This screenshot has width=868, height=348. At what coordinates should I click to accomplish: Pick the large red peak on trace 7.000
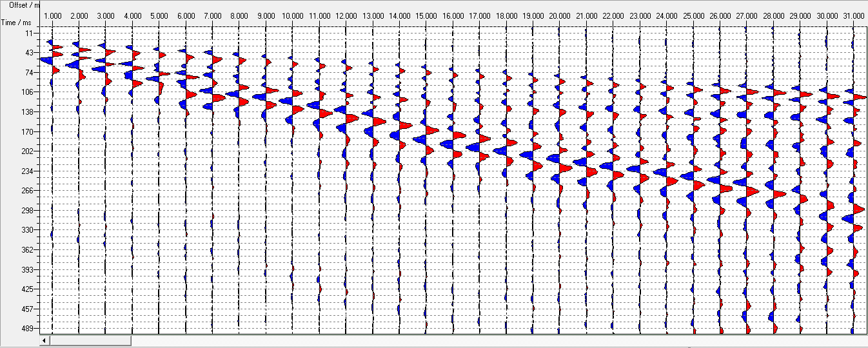tap(218, 97)
